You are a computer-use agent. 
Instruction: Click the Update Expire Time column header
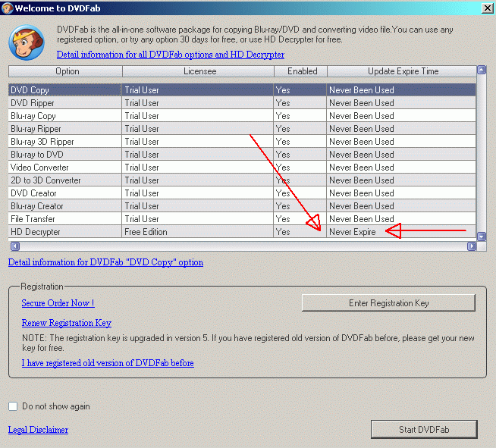(402, 71)
